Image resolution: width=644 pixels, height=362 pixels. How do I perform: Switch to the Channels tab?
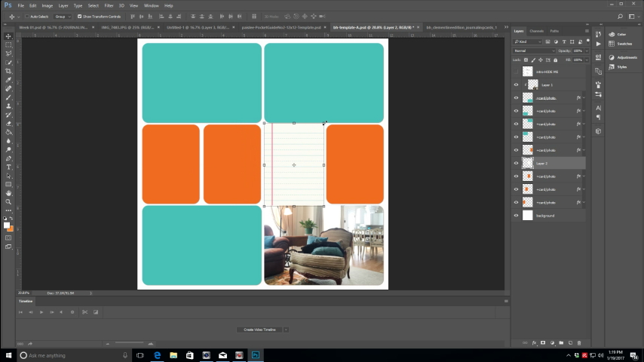[536, 31]
